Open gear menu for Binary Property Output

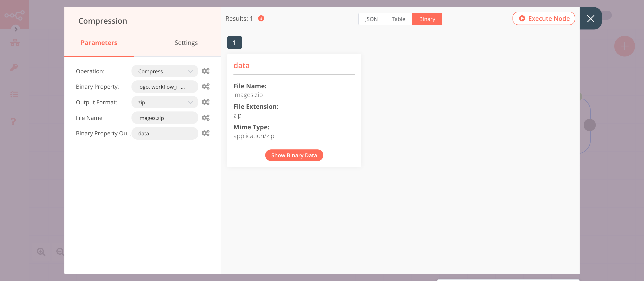tap(205, 133)
